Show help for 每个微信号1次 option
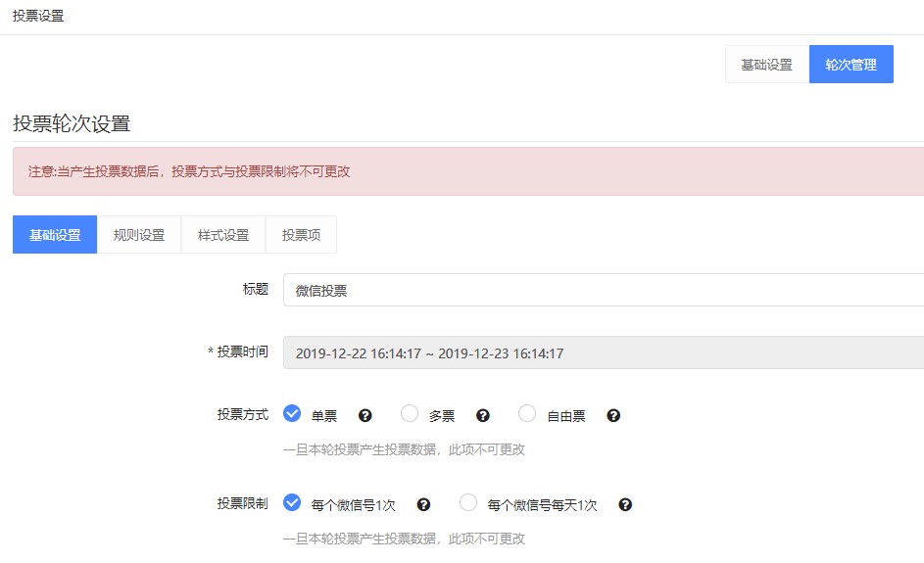Screen dimensions: 924x563 pos(423,504)
